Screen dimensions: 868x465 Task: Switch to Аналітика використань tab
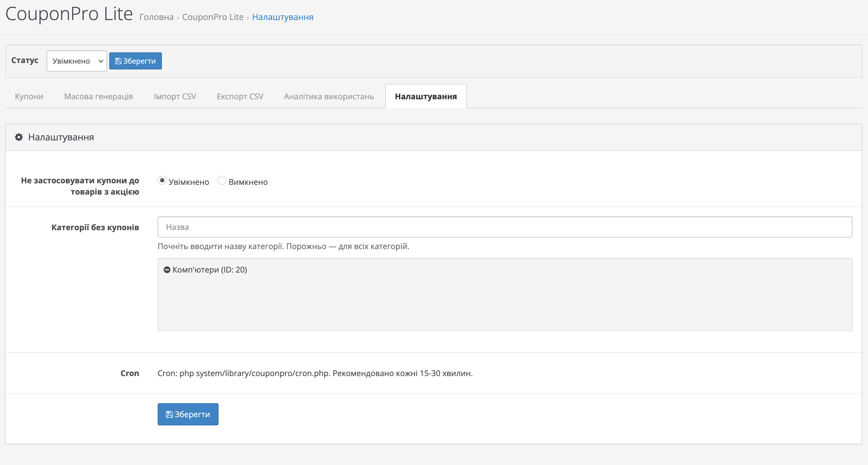tap(329, 97)
